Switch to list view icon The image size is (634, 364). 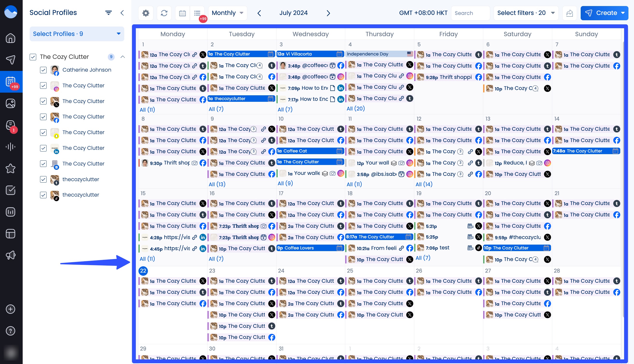point(197,13)
